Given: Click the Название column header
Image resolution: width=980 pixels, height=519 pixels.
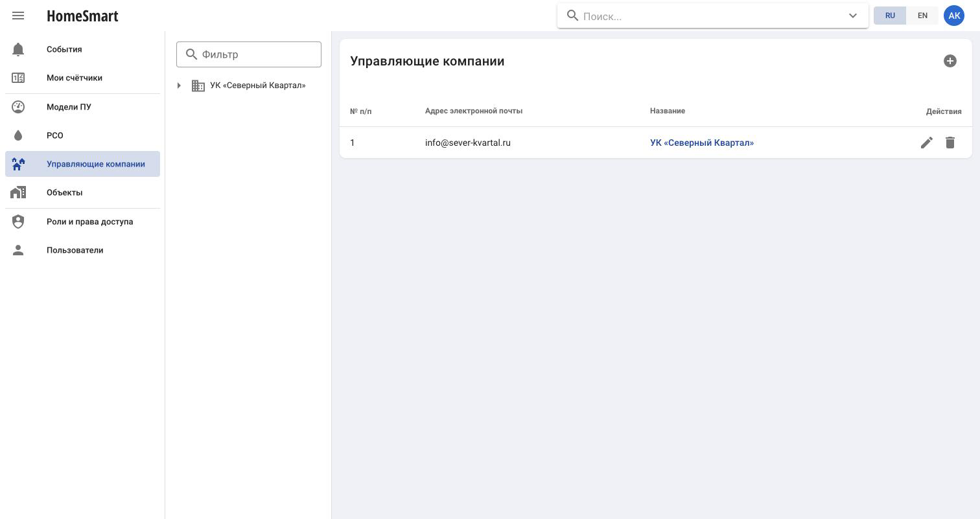Looking at the screenshot, I should point(668,111).
